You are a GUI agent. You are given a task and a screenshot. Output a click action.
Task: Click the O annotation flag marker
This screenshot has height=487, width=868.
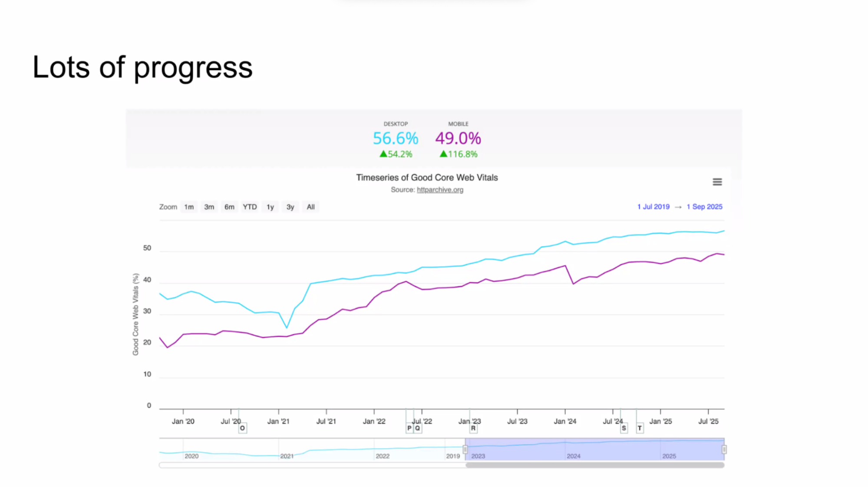pos(242,428)
